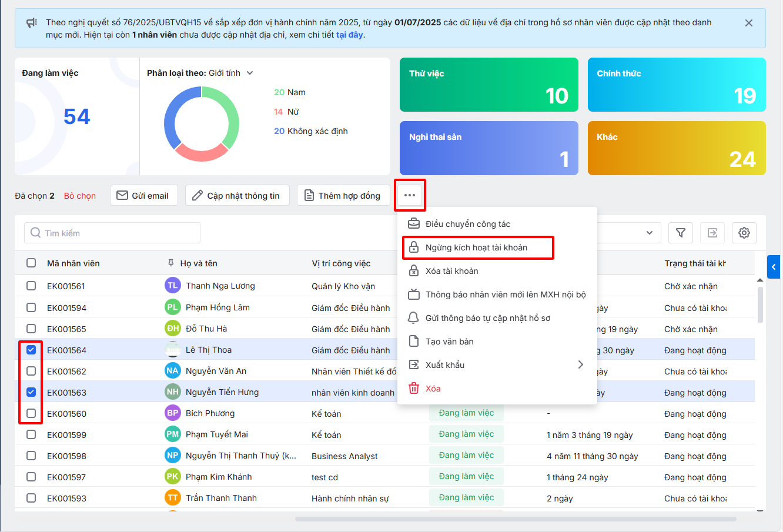Open the 'tại đây' link in banner

tap(349, 35)
